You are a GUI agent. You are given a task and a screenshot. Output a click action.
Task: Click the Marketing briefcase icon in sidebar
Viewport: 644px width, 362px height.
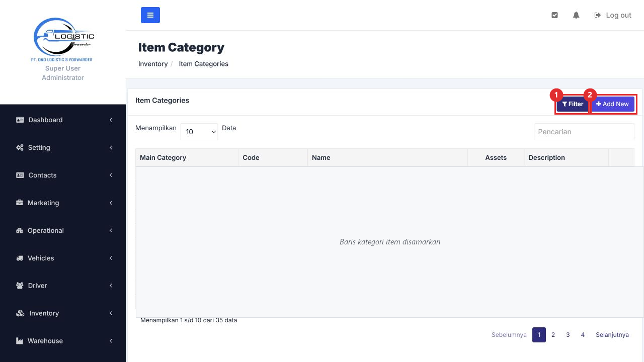click(20, 203)
